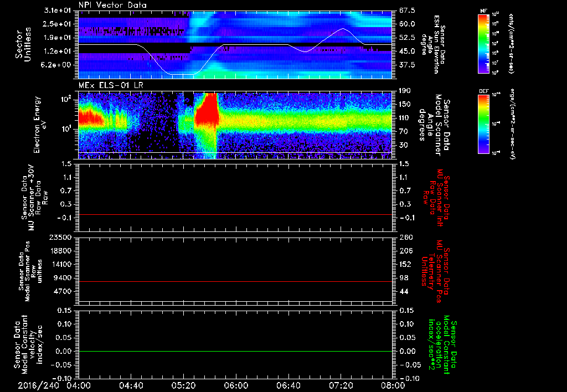Click the "52.5" elevation tick label

coord(407,38)
